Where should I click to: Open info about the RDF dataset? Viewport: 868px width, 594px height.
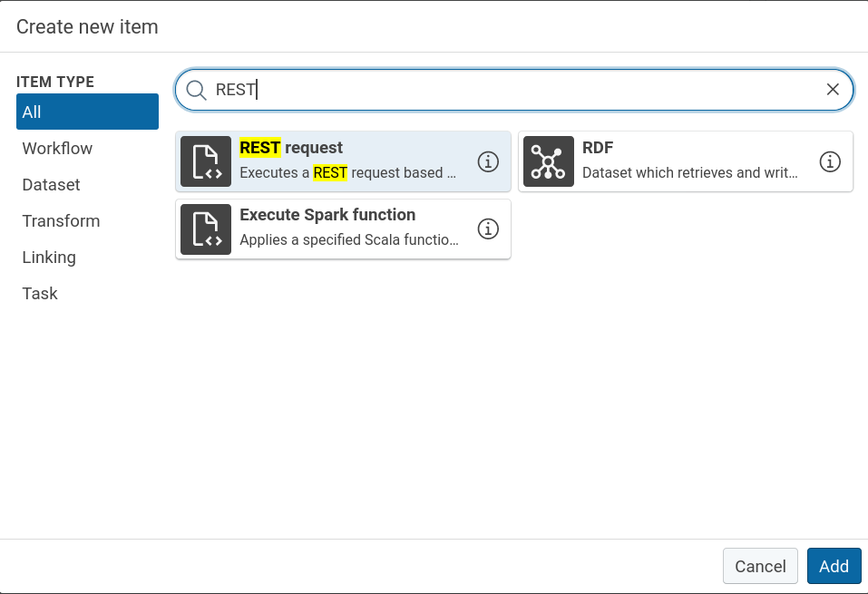830,161
